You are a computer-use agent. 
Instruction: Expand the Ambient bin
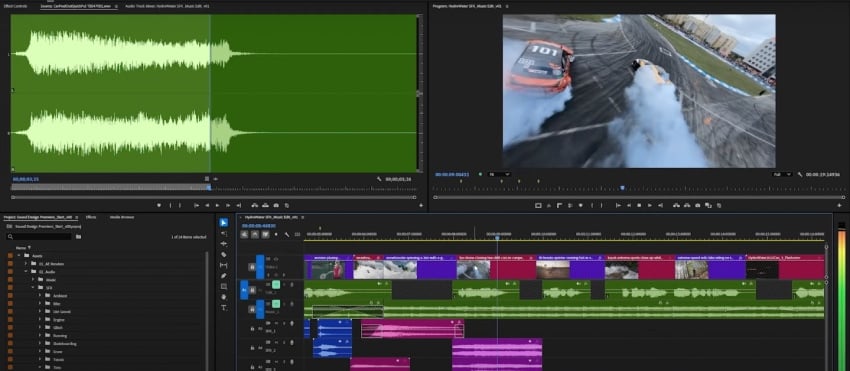pos(40,296)
